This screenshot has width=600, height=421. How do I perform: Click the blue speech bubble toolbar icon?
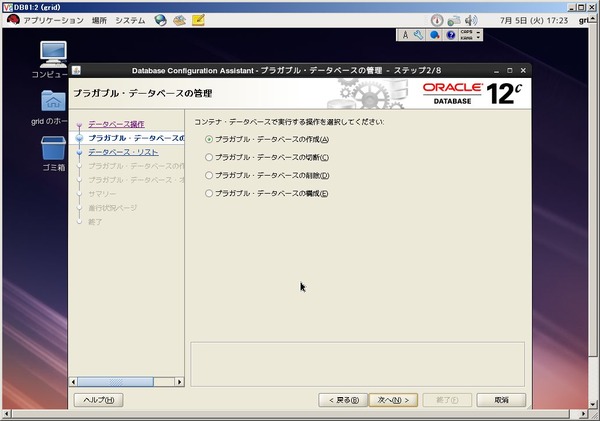pos(435,35)
